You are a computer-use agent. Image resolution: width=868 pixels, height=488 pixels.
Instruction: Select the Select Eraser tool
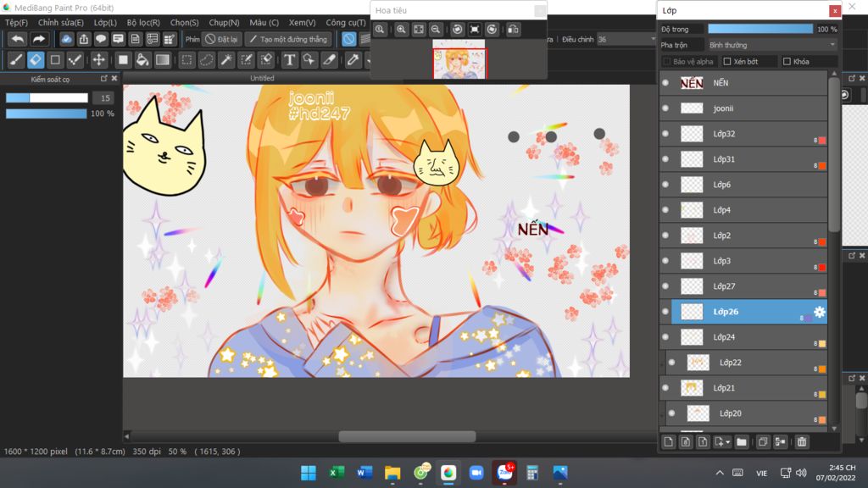click(x=266, y=60)
